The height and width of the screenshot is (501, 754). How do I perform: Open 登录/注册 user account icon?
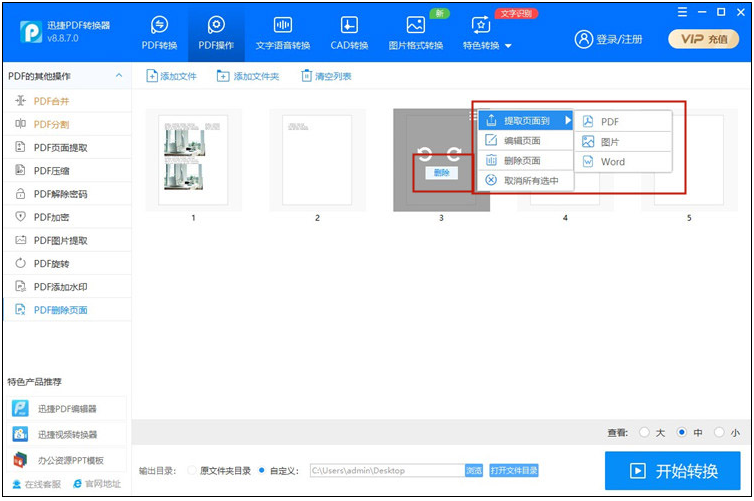[x=584, y=39]
